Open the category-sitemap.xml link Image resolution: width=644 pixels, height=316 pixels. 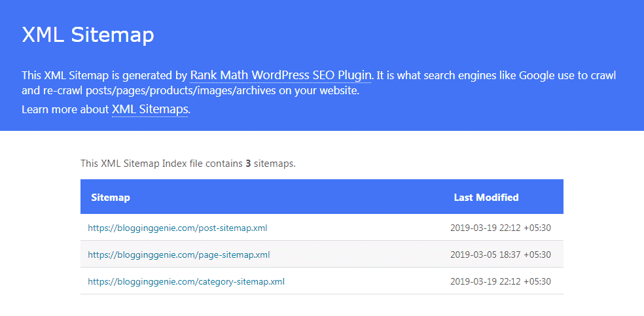[186, 282]
